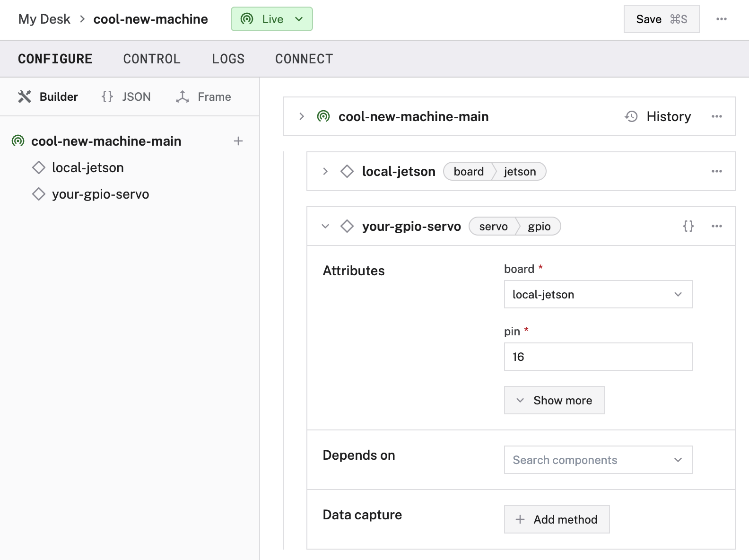Click the diamond icon next to local-jetson in sidebar

(39, 167)
